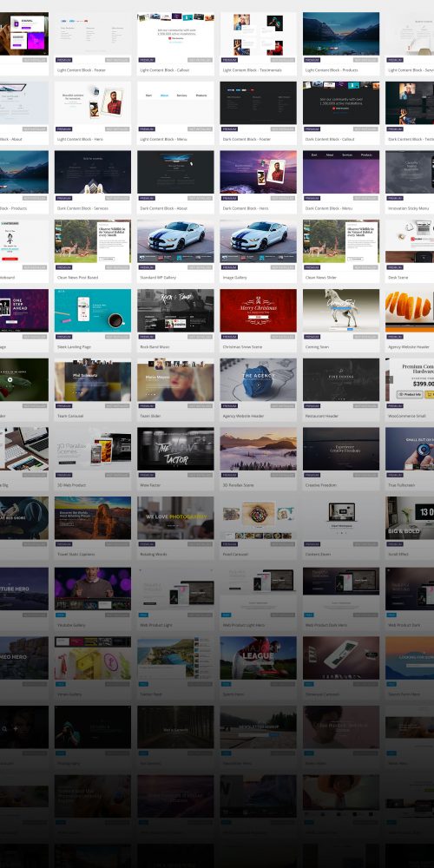
Task: Click the 'Sleek Landing Page' title
Action: pos(74,347)
